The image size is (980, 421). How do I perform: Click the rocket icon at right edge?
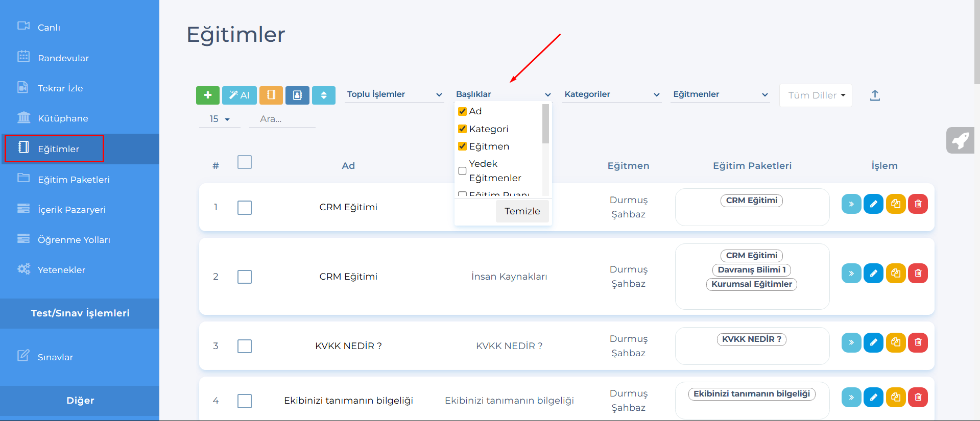click(960, 140)
